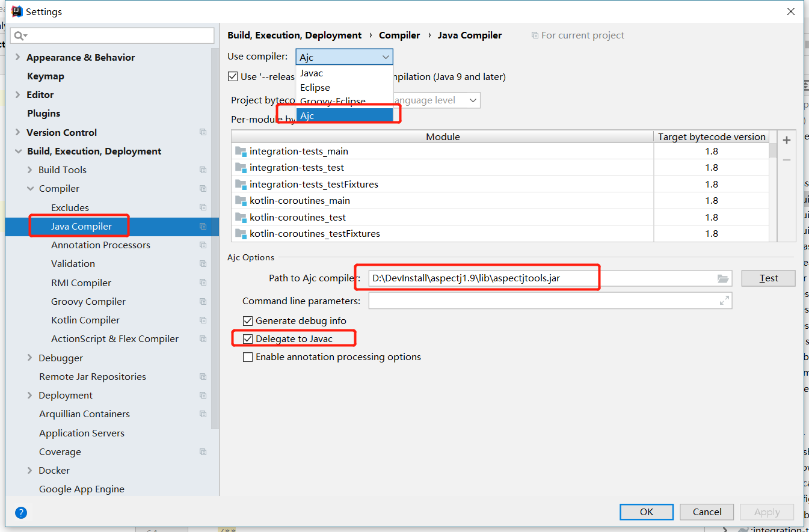Image resolution: width=809 pixels, height=532 pixels.
Task: Select Java Compiler tree item
Action: pos(81,227)
